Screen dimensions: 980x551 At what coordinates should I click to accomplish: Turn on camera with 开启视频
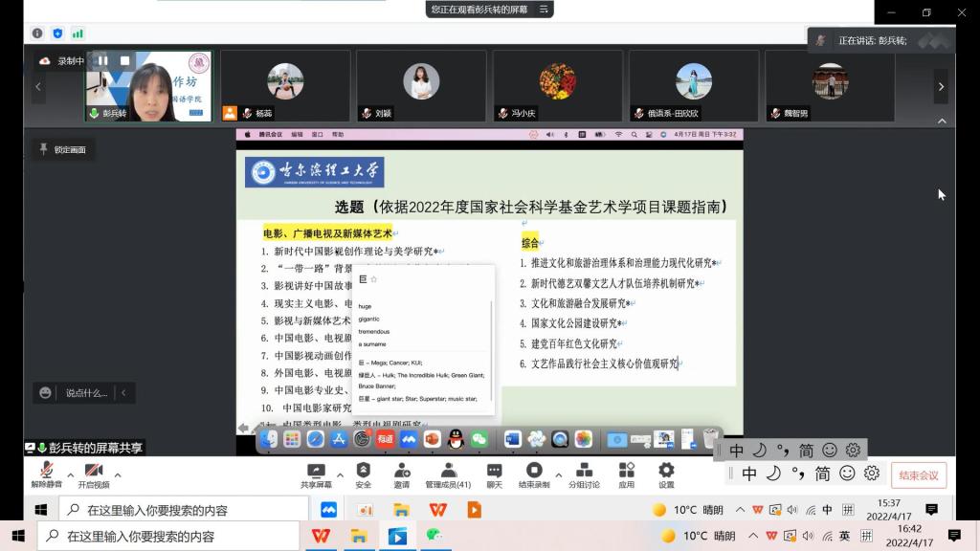pos(93,471)
